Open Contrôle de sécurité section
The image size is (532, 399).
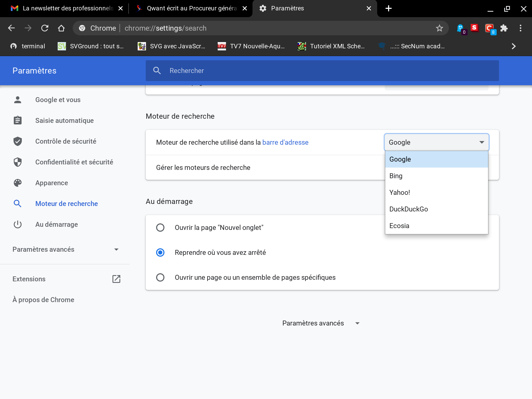point(66,141)
